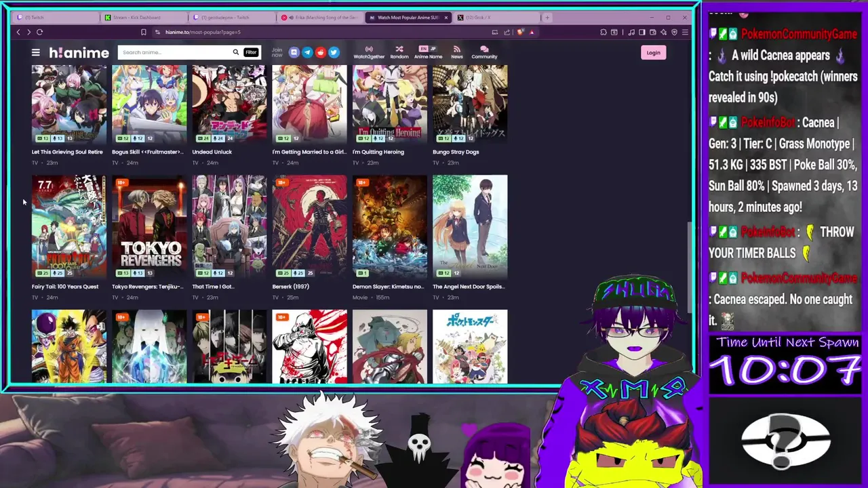Click the Demon Slayer: Kimetsu no title
This screenshot has width=868, height=488.
tap(388, 287)
